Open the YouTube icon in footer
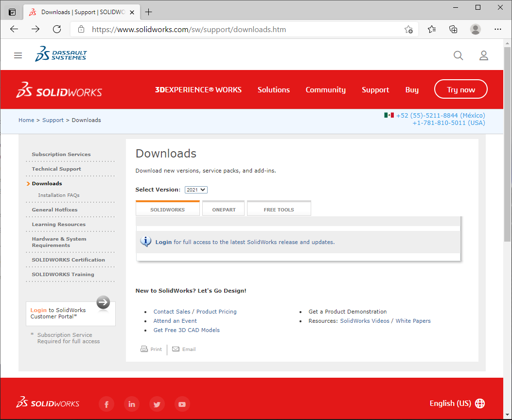This screenshot has width=512, height=420. click(x=182, y=404)
